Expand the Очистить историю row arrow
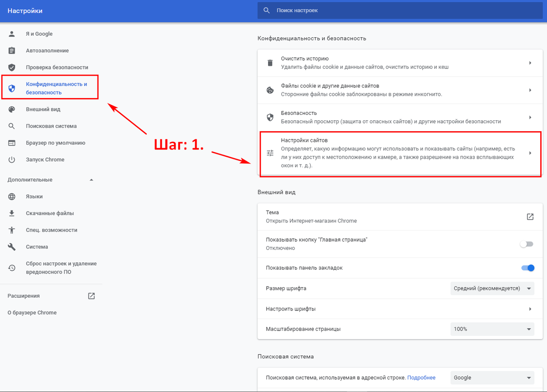This screenshot has height=392, width=547. [x=530, y=63]
